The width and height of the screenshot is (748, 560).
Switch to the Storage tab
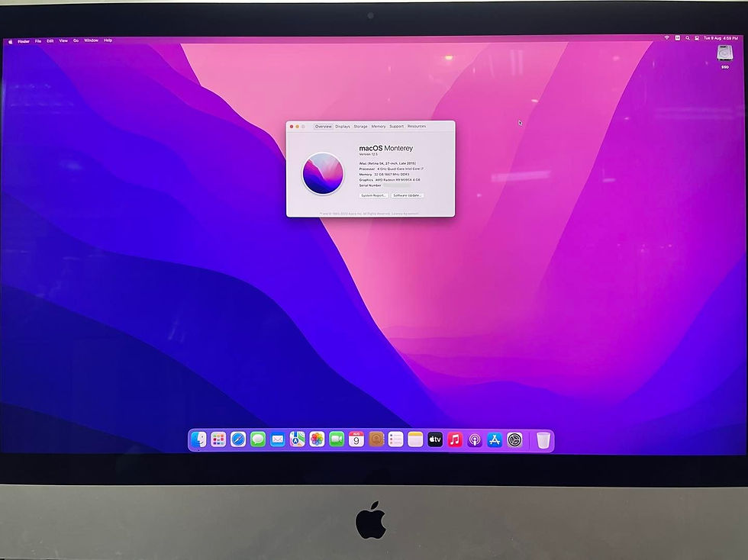(360, 127)
